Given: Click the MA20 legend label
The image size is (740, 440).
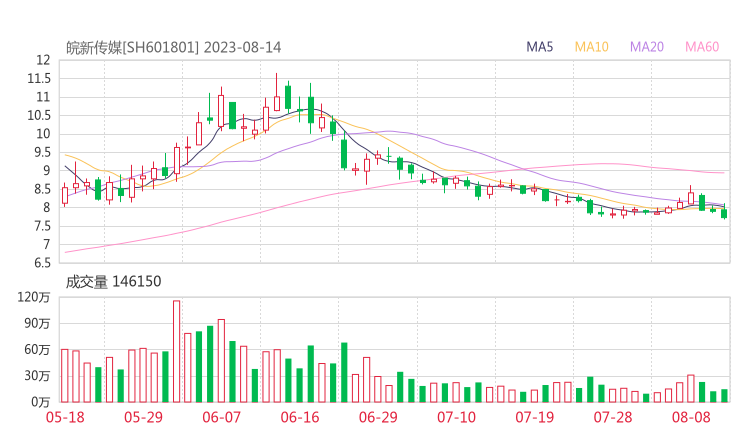Looking at the screenshot, I should [647, 47].
